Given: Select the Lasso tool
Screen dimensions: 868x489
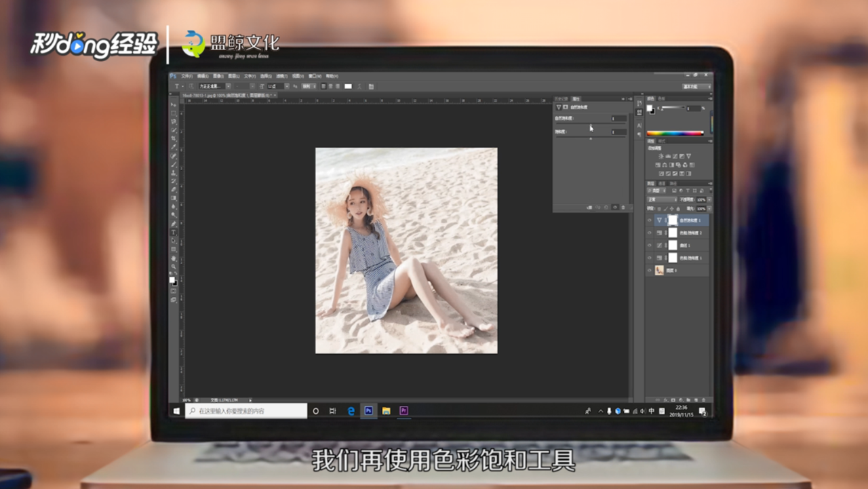Looking at the screenshot, I should (x=174, y=121).
